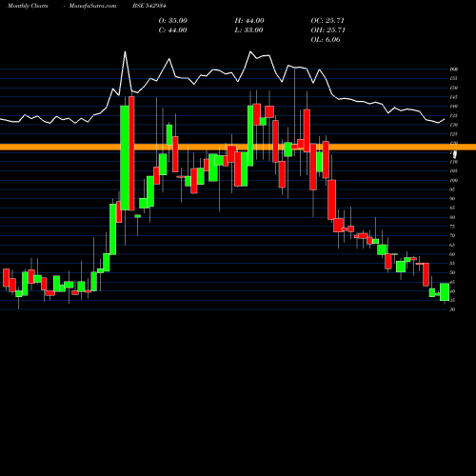Select the BSE 542934 symbol label
This screenshot has height=476, width=476.
[149, 6]
